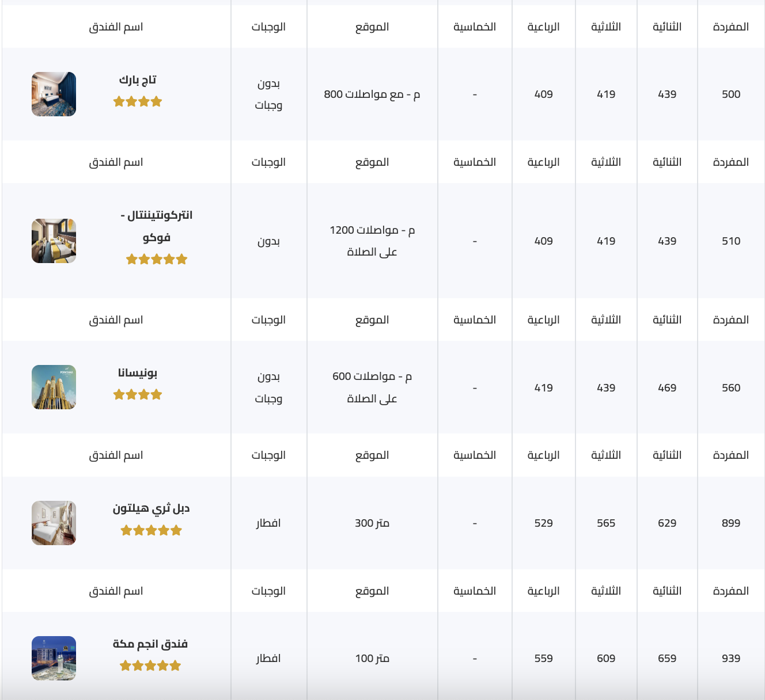Click Anjum Makkah's five-star rating

tap(150, 666)
